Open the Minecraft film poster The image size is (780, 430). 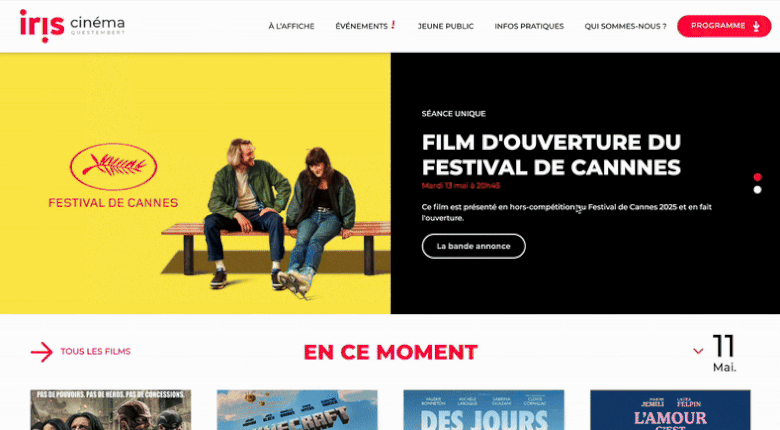[297, 410]
